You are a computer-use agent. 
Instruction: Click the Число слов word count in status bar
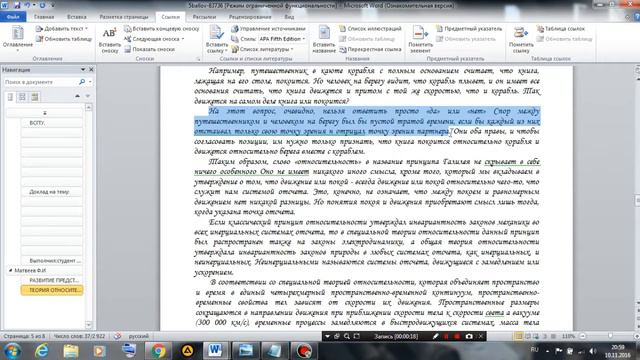pyautogui.click(x=79, y=336)
